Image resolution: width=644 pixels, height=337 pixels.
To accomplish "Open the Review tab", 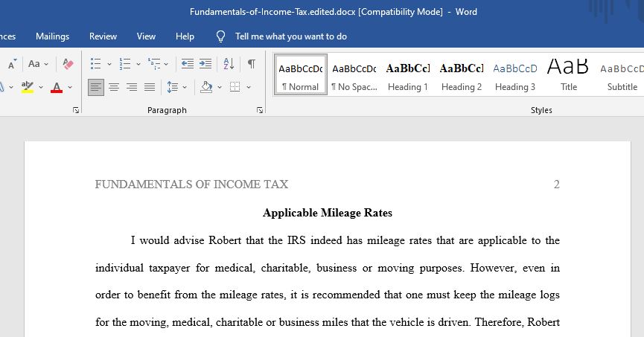I will click(x=103, y=36).
